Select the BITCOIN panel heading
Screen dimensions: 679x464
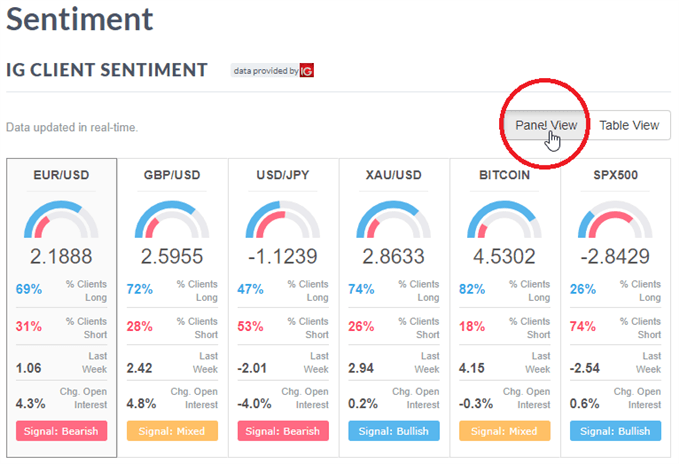[x=505, y=176]
